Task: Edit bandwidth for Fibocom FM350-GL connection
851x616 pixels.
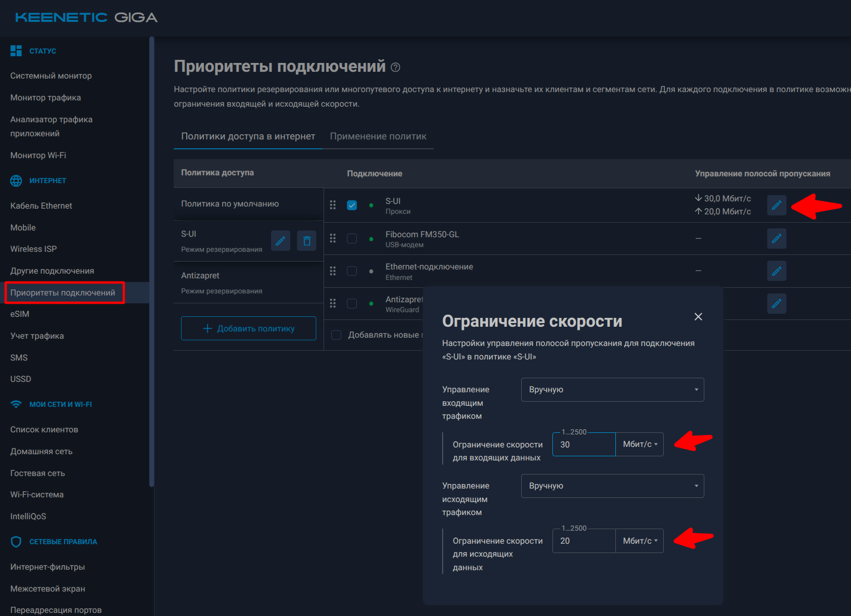Action: pyautogui.click(x=776, y=238)
